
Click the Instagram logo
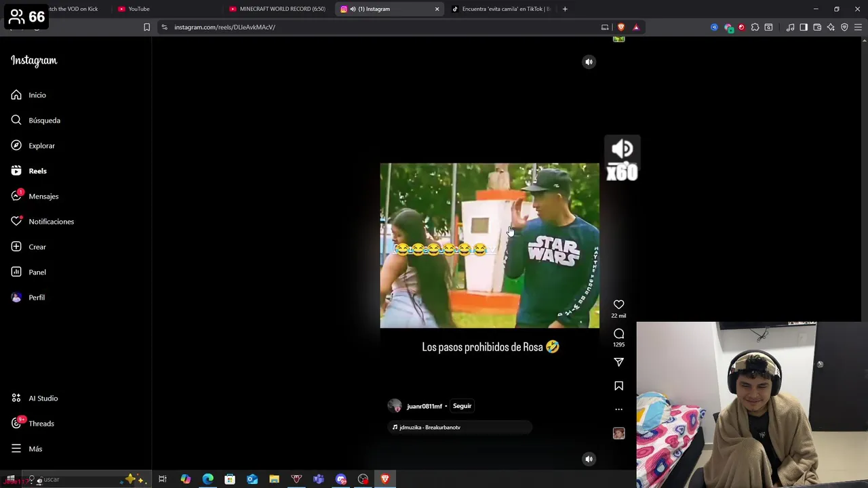pos(34,60)
